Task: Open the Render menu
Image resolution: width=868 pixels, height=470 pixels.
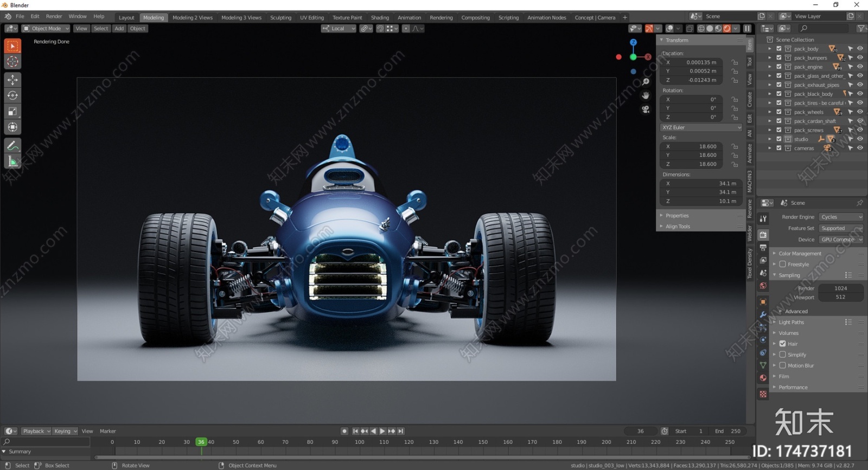Action: (x=54, y=17)
